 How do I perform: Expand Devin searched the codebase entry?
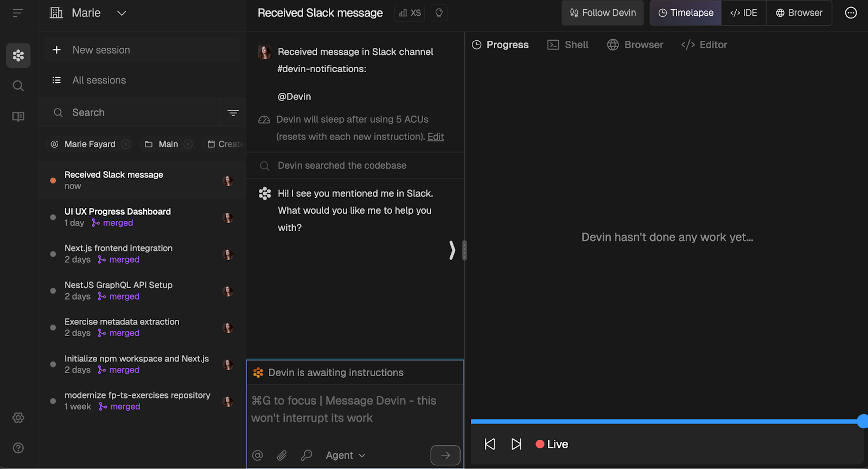[355, 166]
